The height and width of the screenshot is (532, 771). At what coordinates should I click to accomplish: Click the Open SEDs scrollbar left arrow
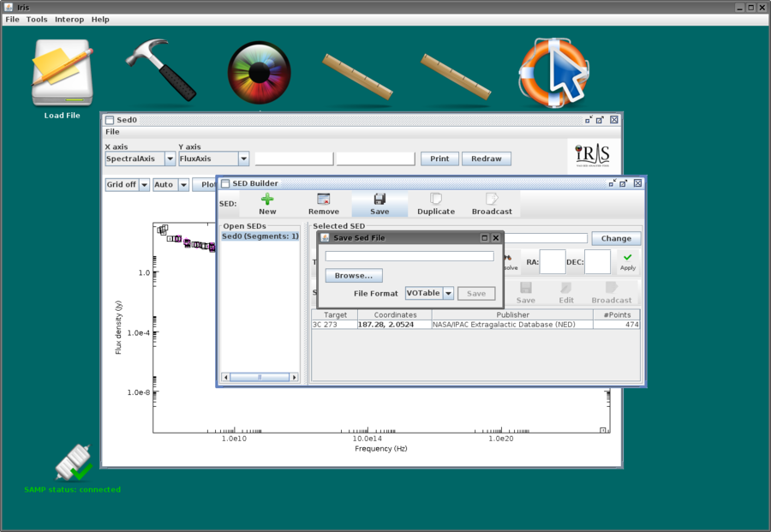(x=225, y=377)
